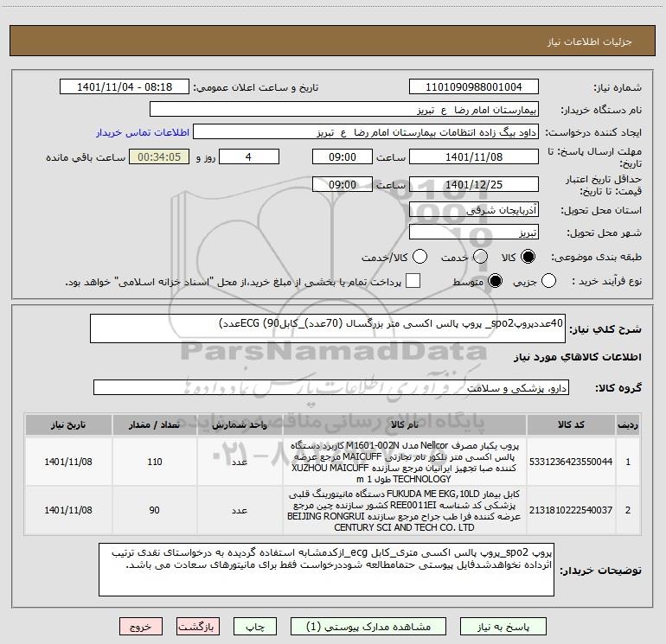The width and height of the screenshot is (666, 644).
Task: Select the متوسط purchase type radio
Action: (495, 281)
